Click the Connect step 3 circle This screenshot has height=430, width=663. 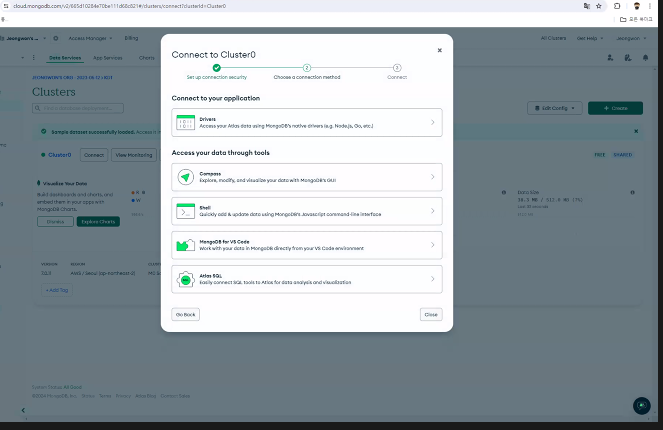[x=397, y=68]
